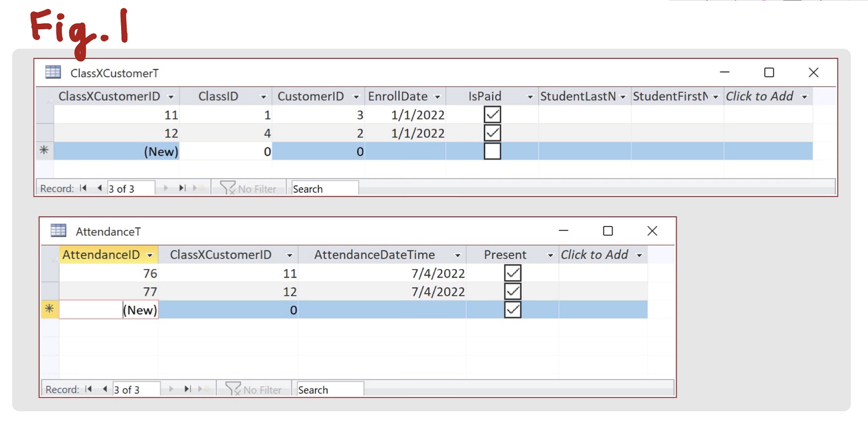Select the AttendanceID column header
The image size is (868, 424).
pos(101,255)
